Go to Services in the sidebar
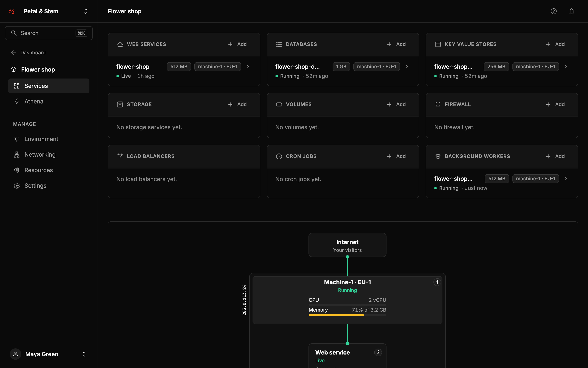588x368 pixels. coord(49,86)
